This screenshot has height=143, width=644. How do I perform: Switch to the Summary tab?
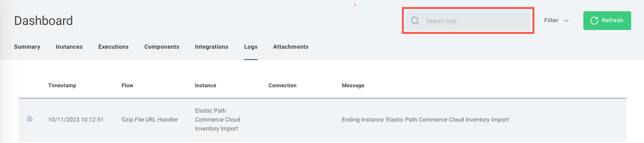(x=27, y=47)
